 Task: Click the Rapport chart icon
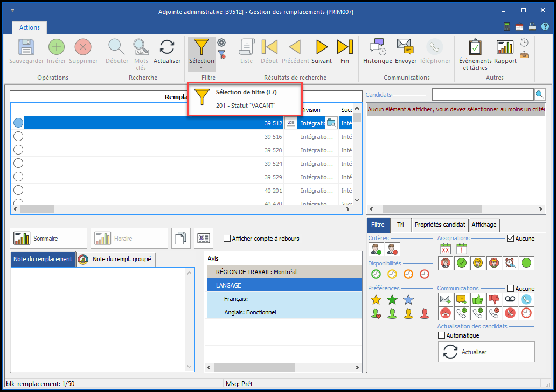pyautogui.click(x=505, y=47)
